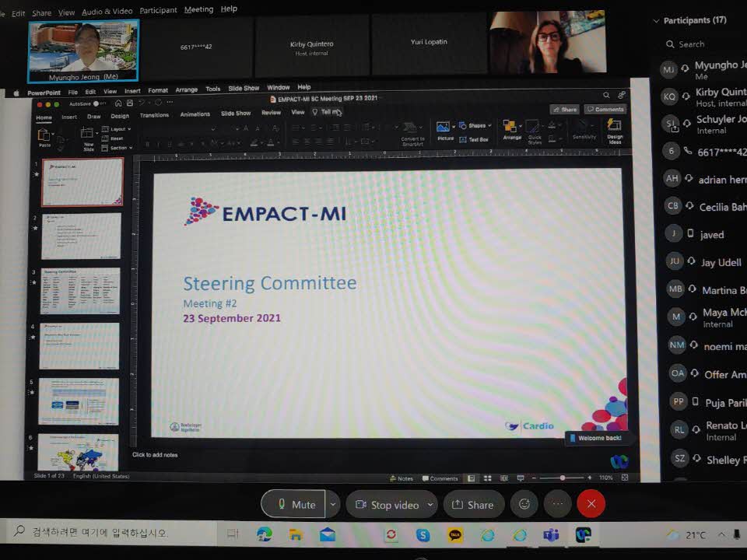Switch to the Transitions ribbon tab
This screenshot has width=747, height=560.
pos(154,115)
